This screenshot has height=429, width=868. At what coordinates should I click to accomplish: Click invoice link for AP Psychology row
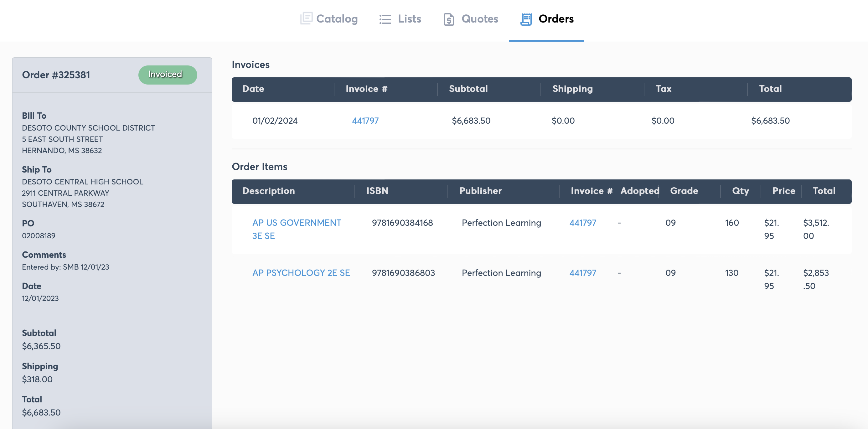[583, 273]
